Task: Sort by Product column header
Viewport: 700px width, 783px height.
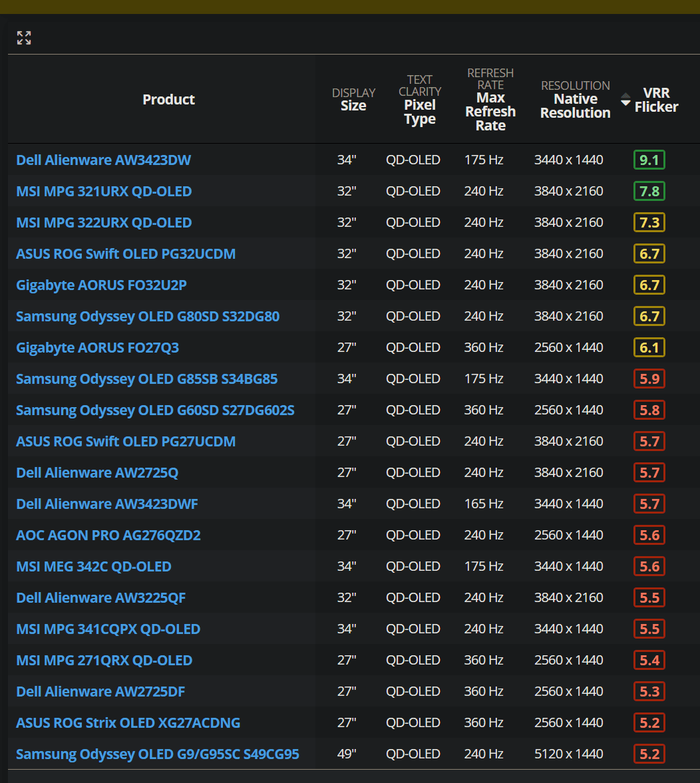Action: pos(169,99)
